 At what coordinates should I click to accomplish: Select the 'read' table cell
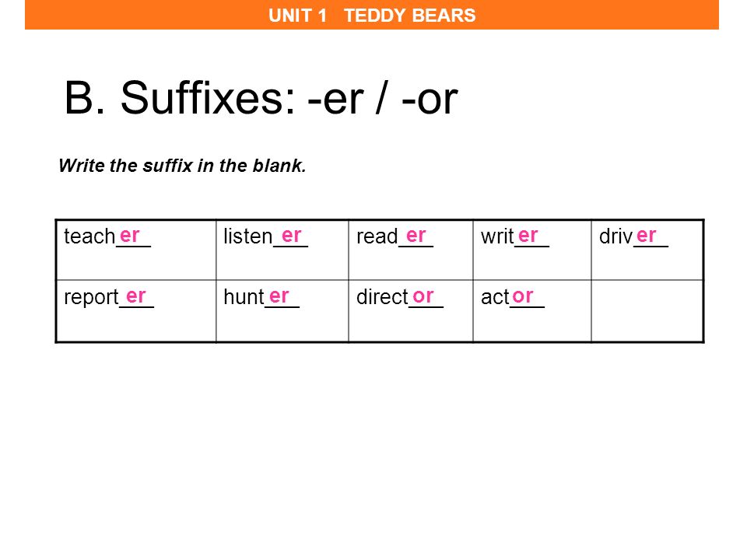(x=411, y=250)
